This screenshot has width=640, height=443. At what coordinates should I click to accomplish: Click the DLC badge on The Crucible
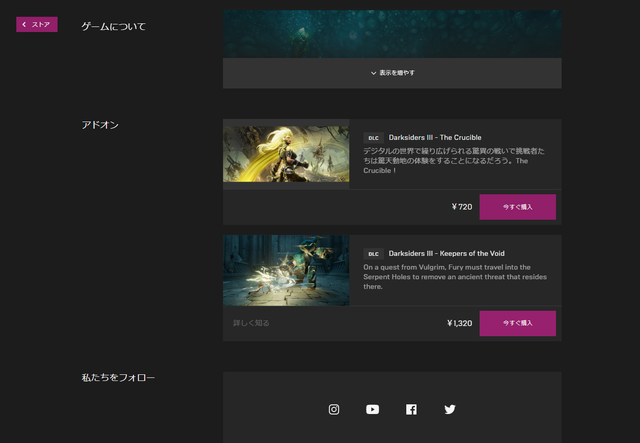tap(373, 138)
